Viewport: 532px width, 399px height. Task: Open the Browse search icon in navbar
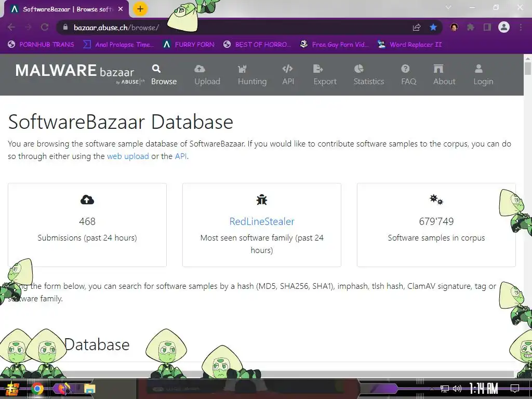click(x=156, y=69)
